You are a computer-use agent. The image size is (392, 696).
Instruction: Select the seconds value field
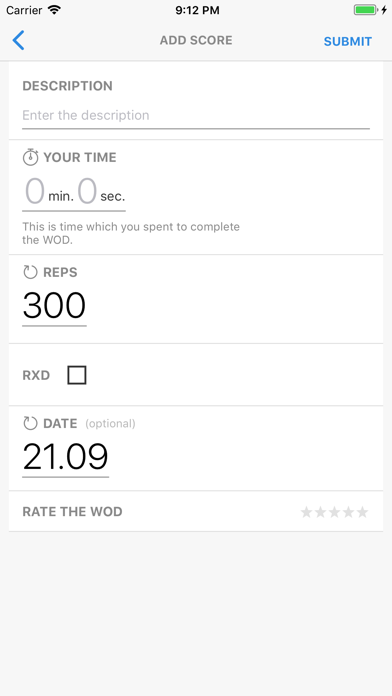(x=87, y=191)
